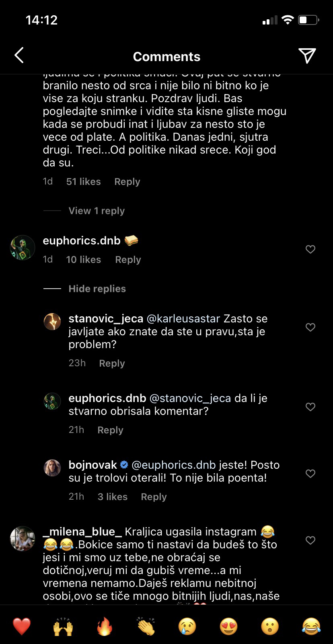Insert the fire emoji reaction

click(x=105, y=626)
